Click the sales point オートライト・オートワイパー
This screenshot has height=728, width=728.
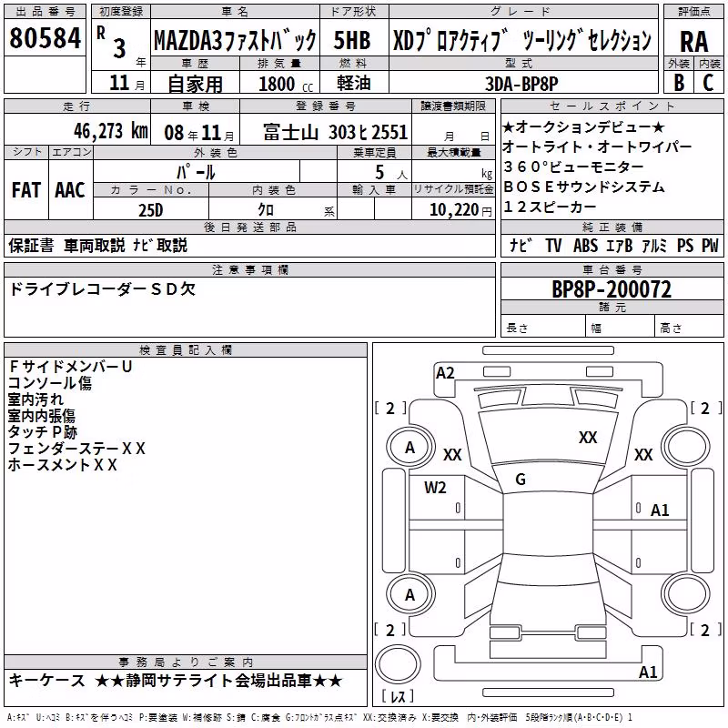[597, 147]
